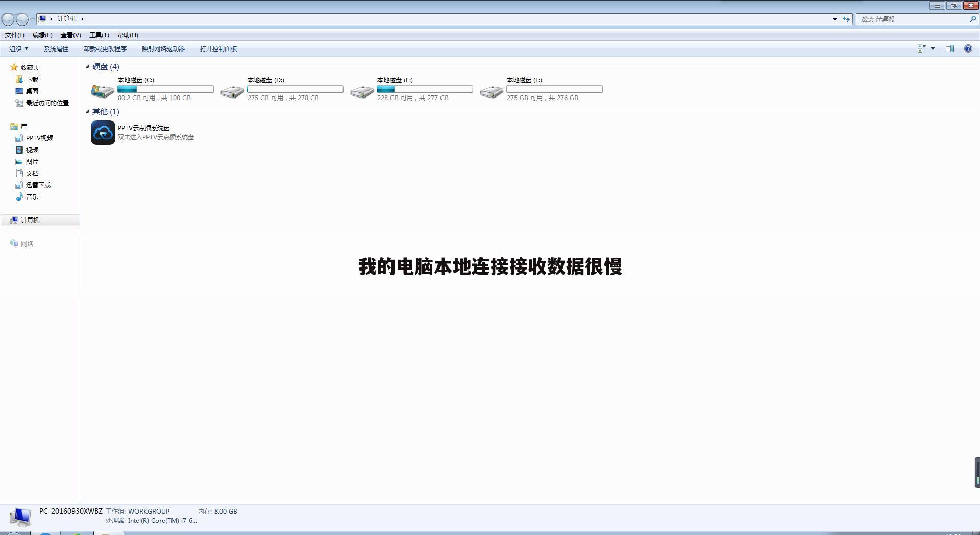Viewport: 980px width, 535px height.
Task: Click 本地磁盘 (F:) label
Action: 524,80
